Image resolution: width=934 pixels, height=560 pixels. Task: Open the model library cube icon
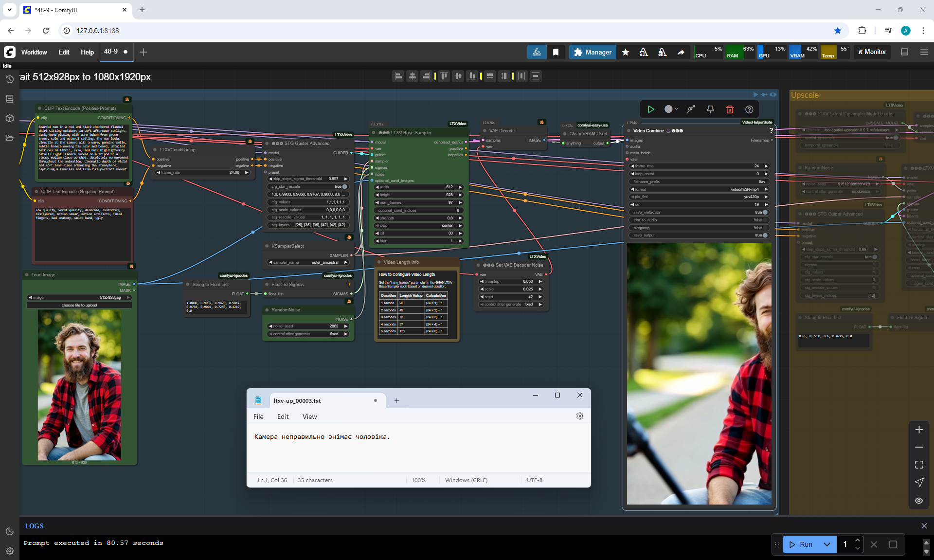coord(9,118)
